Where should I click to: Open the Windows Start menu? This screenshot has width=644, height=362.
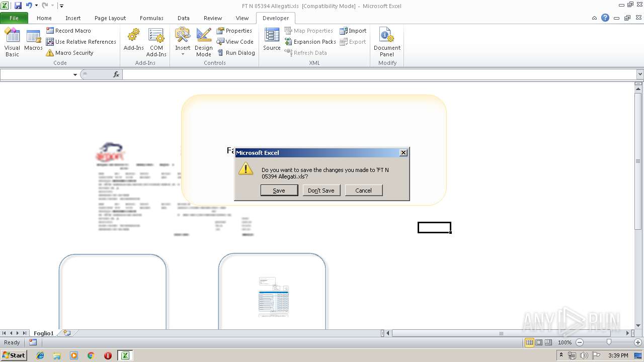[14, 355]
